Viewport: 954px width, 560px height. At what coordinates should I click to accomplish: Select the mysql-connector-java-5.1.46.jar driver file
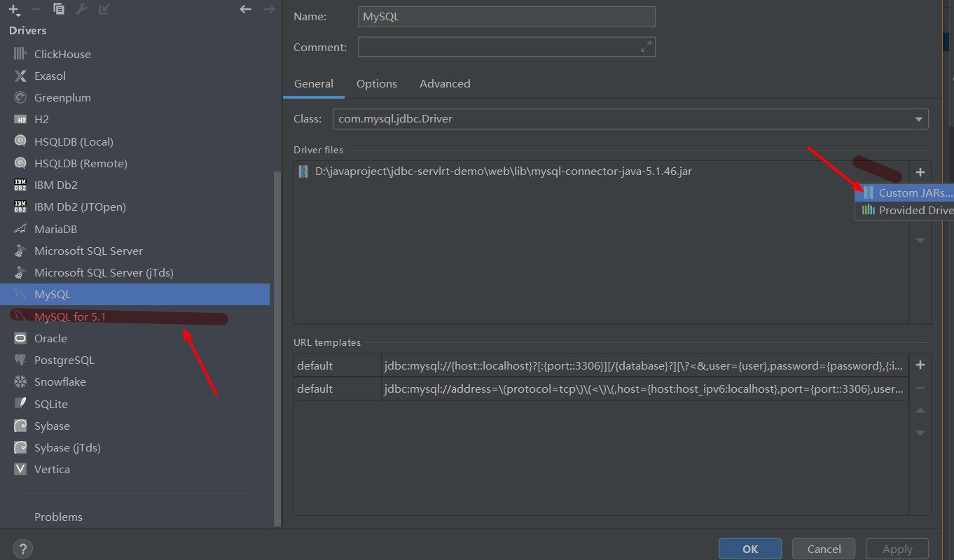coord(601,171)
